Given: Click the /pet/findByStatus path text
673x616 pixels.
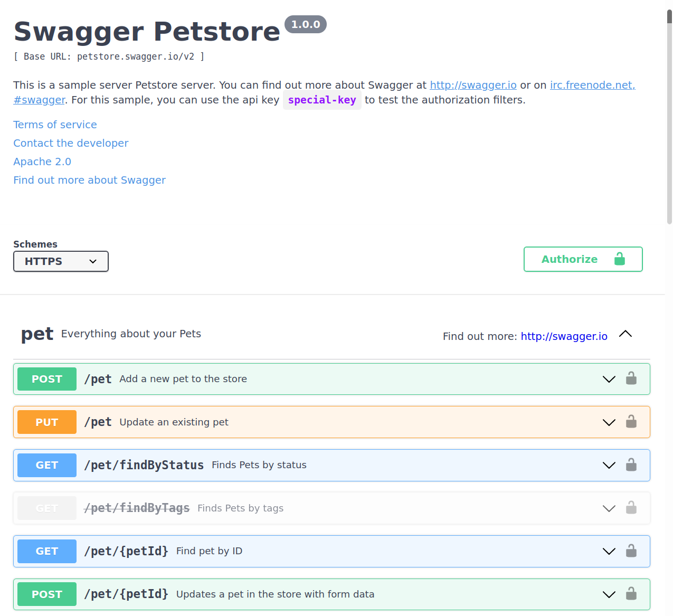Looking at the screenshot, I should click(x=144, y=465).
